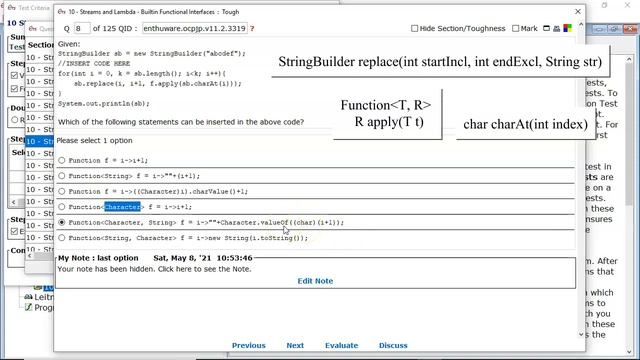Click the Test Criteria window title
The image size is (640, 360).
click(x=34, y=8)
